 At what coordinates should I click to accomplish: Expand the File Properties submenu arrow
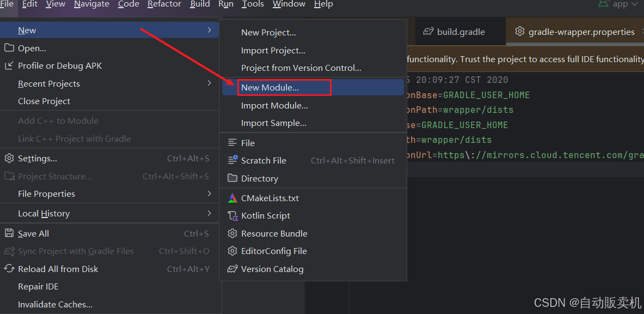(209, 194)
